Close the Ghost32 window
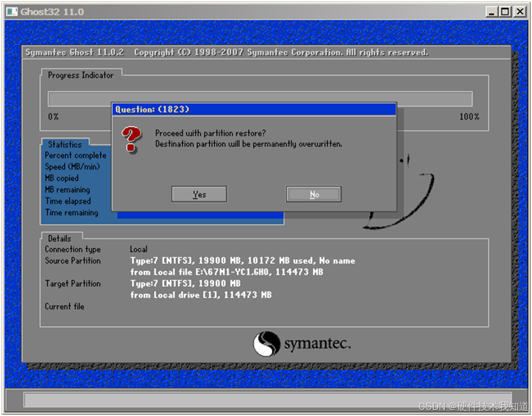Screen dimensions: 532x416 [520, 12]
